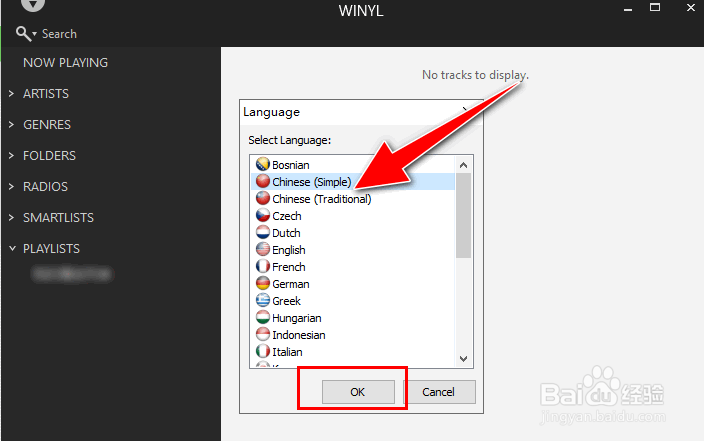Click the Indonesian flag icon
The image size is (704, 441).
[x=263, y=334]
